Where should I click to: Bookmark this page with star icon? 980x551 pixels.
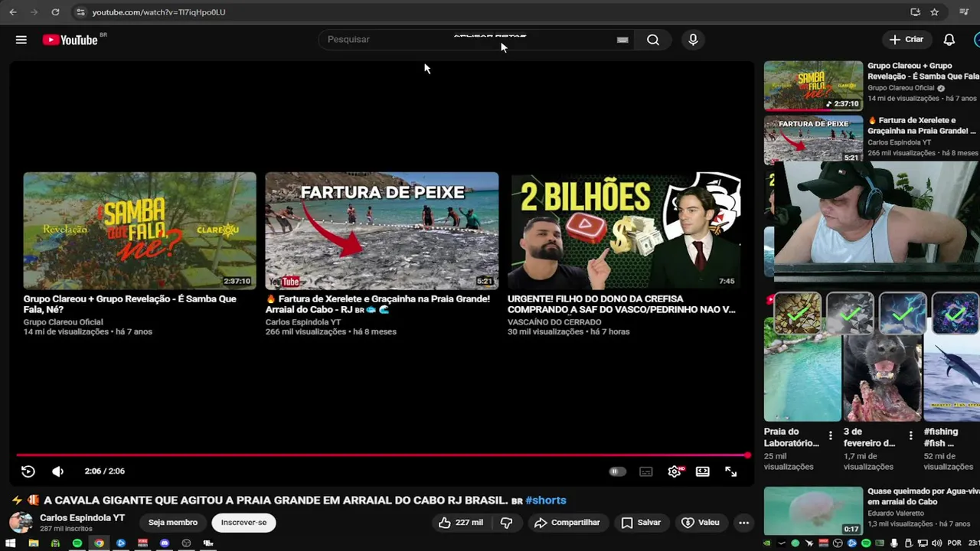pos(934,12)
